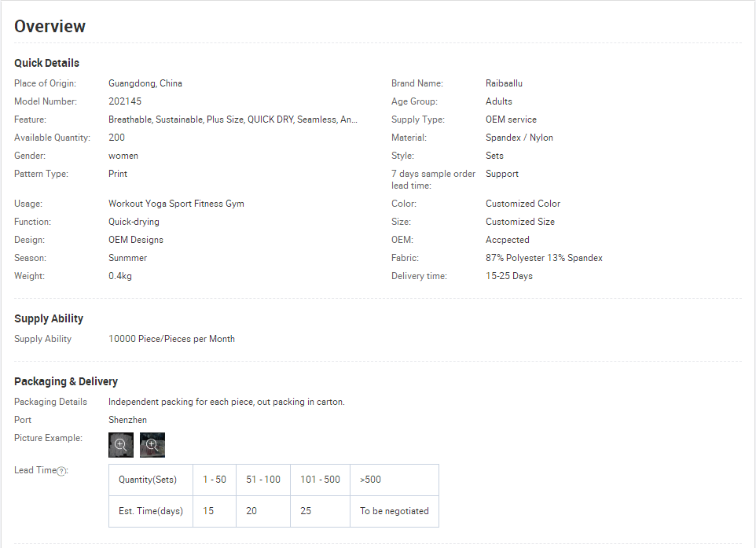Click the 'Quick-drying' function value

tap(134, 222)
